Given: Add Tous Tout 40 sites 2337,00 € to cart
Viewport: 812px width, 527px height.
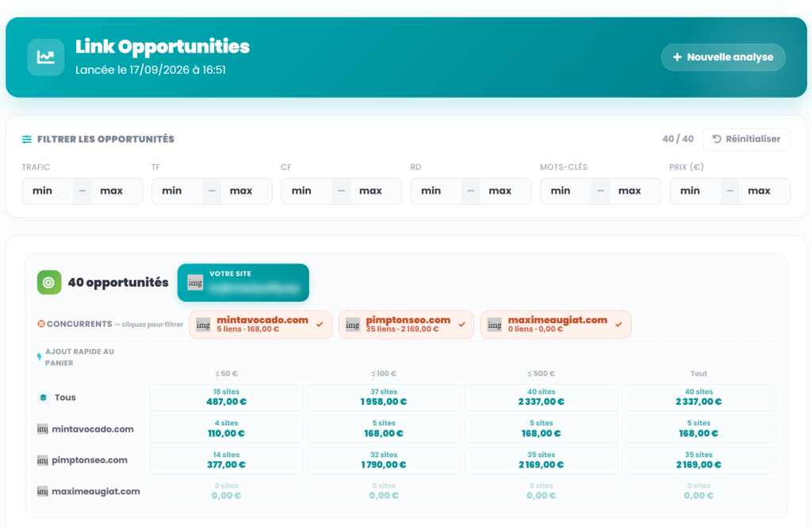Looking at the screenshot, I should tap(699, 398).
